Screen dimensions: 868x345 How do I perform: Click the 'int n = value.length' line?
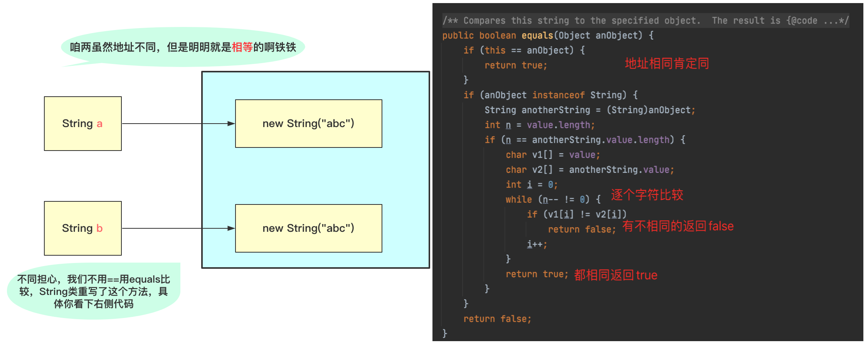click(540, 125)
